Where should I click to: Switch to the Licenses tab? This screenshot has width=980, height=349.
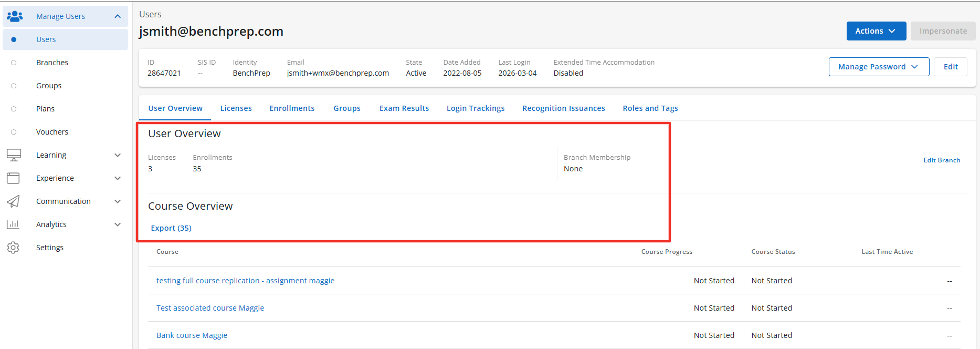click(x=236, y=108)
